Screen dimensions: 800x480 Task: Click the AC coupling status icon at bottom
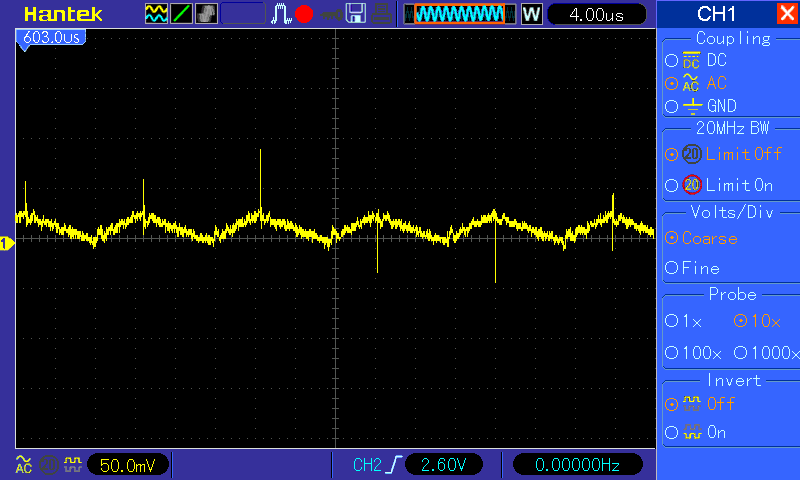24,464
